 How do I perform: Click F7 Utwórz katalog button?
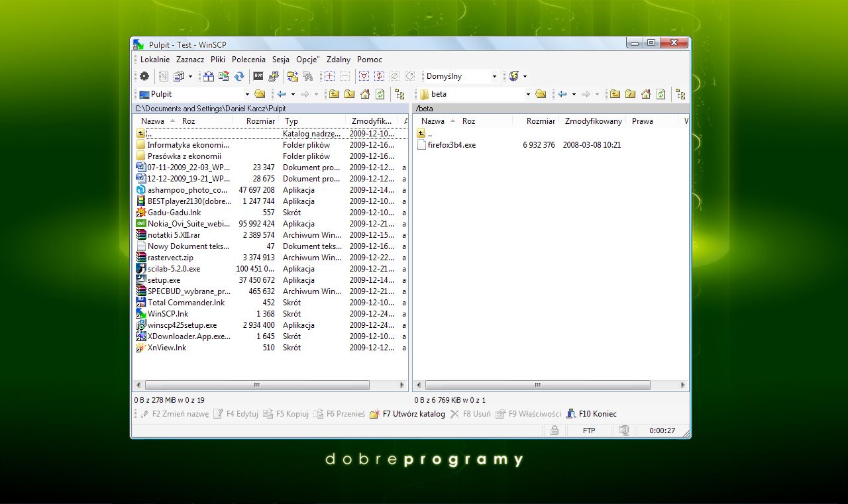(407, 414)
